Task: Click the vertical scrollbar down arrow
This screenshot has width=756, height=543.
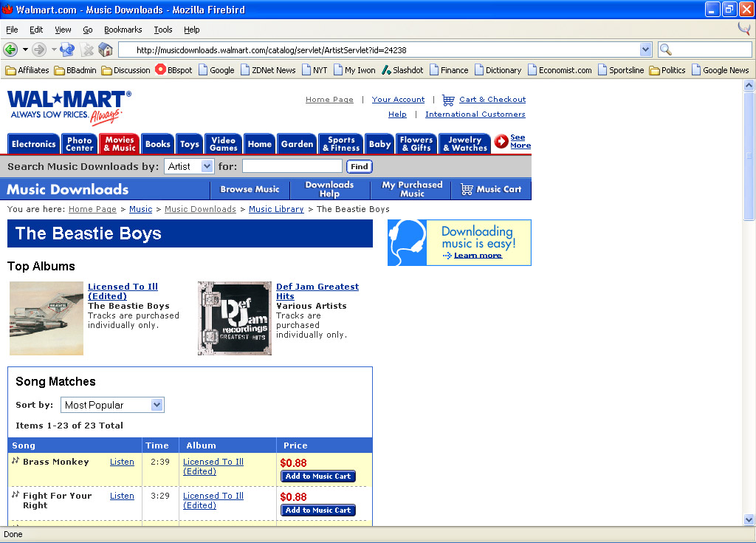Action: tap(749, 520)
